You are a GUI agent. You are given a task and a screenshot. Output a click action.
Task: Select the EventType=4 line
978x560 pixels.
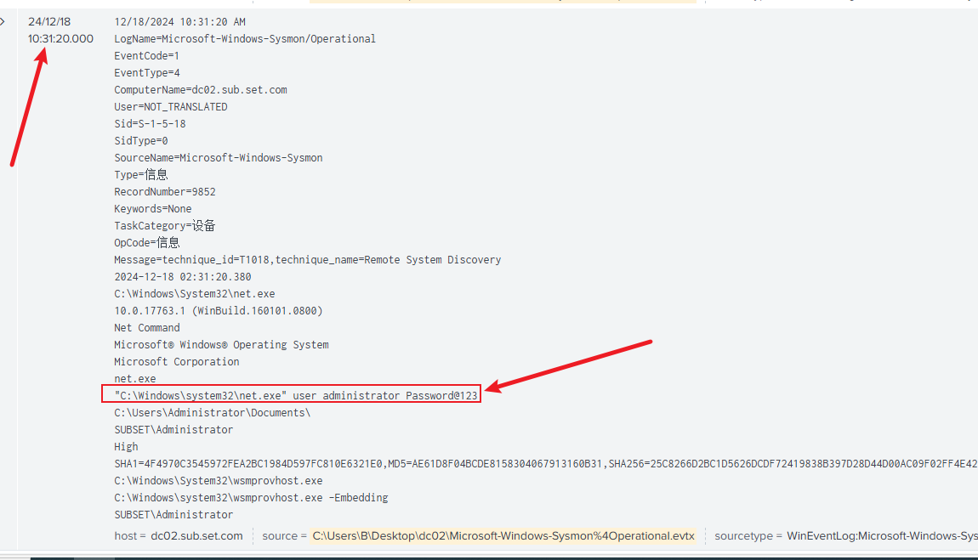tap(146, 73)
